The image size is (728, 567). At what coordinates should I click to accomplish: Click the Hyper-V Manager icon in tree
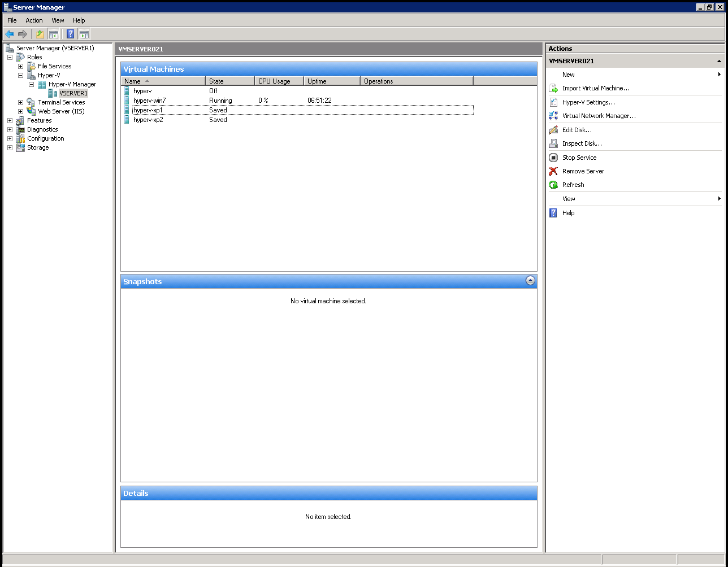click(x=42, y=84)
